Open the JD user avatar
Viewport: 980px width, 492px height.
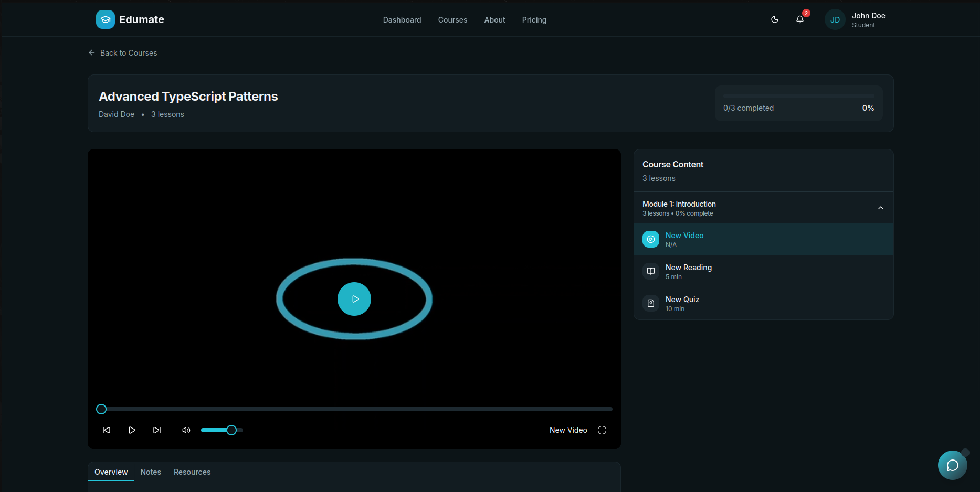point(835,20)
